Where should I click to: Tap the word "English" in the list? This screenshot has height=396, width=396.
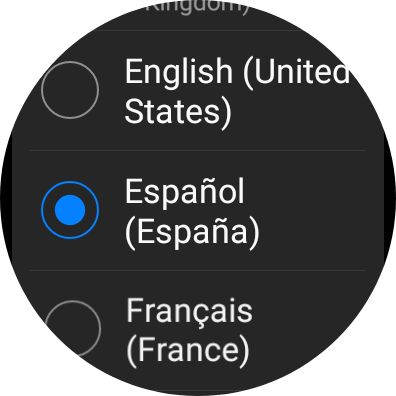pos(179,72)
